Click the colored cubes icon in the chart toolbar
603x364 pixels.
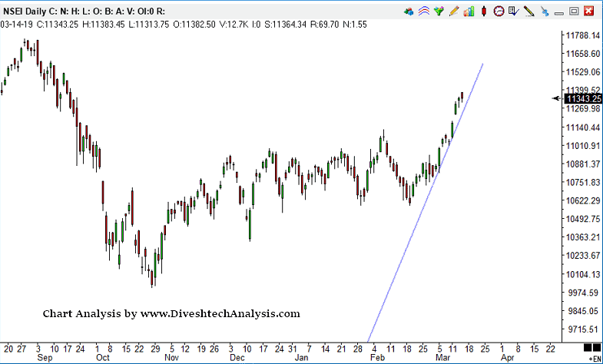pos(409,12)
